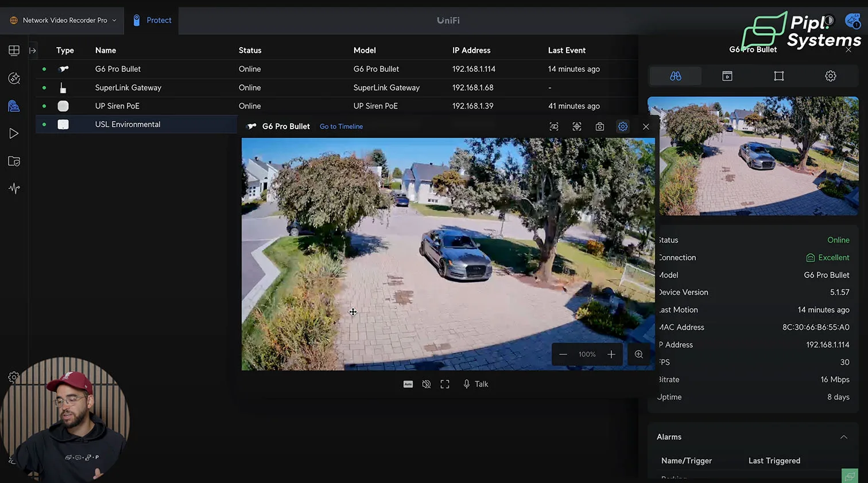Click the camera preview thumbnail in side panel

753,156
